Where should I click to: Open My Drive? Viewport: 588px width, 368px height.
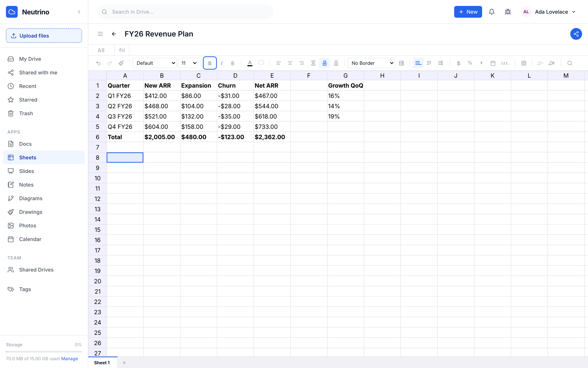(44, 59)
